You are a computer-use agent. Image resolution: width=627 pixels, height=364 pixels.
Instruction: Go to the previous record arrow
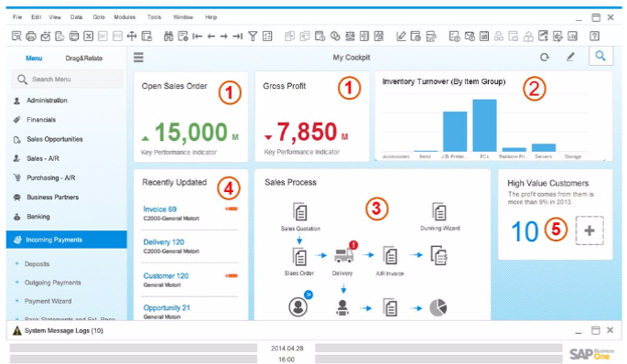211,37
